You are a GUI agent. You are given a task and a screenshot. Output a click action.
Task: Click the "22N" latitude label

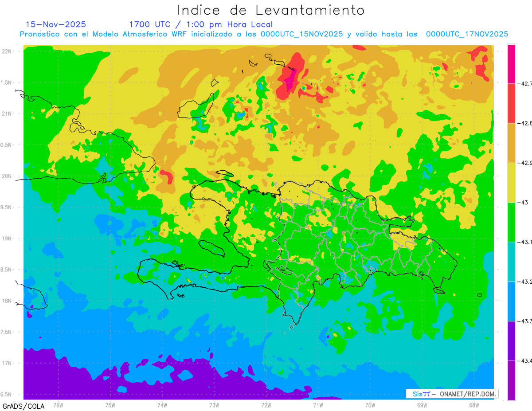pyautogui.click(x=7, y=51)
